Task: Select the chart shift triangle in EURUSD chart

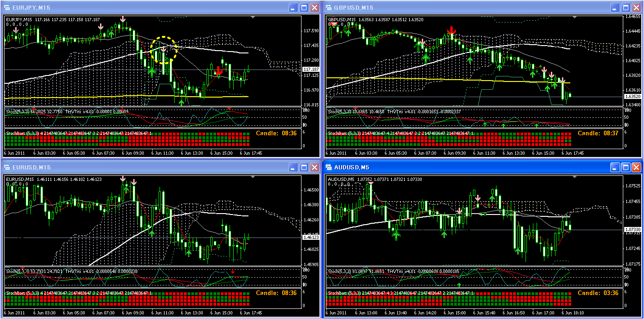Action: point(253,177)
